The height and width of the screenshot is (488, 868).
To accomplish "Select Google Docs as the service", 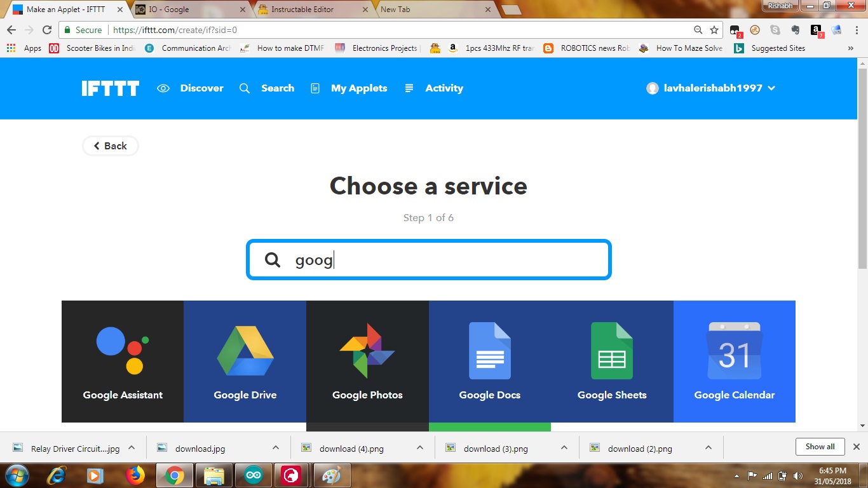I will 490,362.
